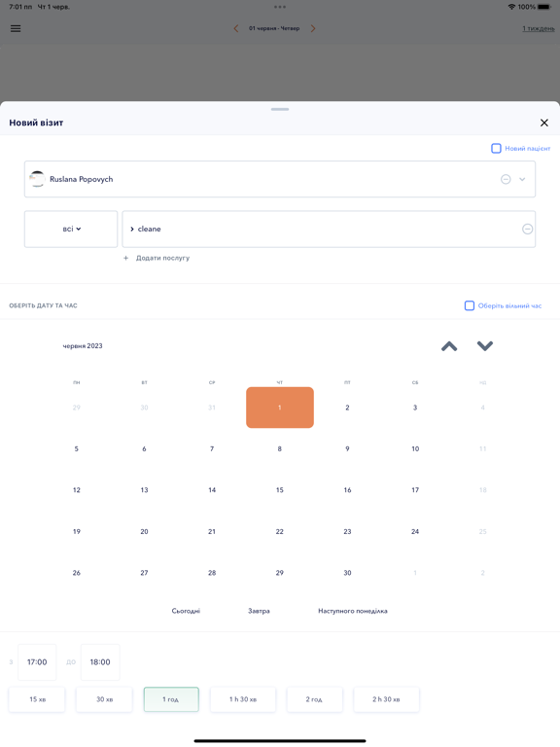Open the hamburger menu icon
This screenshot has height=747, width=560.
(16, 28)
